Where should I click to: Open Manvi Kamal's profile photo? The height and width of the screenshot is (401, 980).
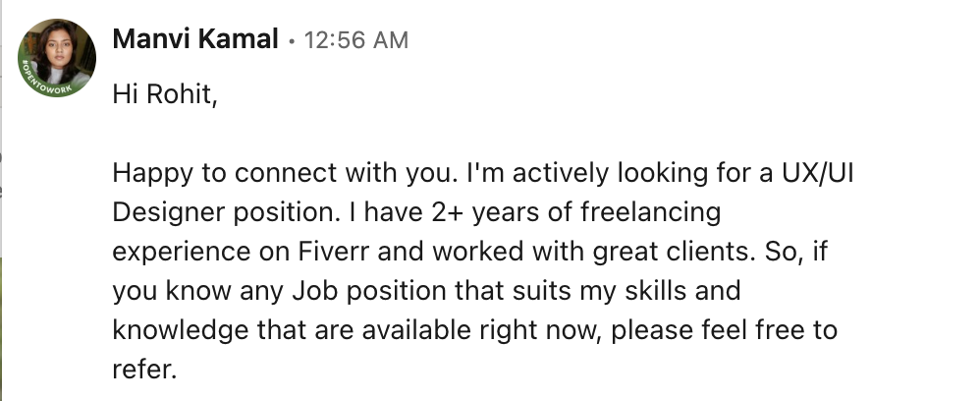point(57,58)
